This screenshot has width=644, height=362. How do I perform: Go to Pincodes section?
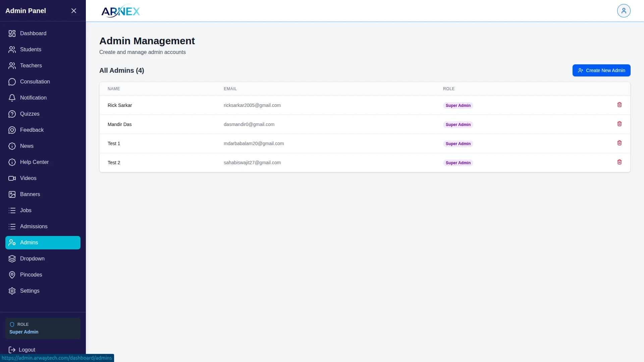[31, 275]
